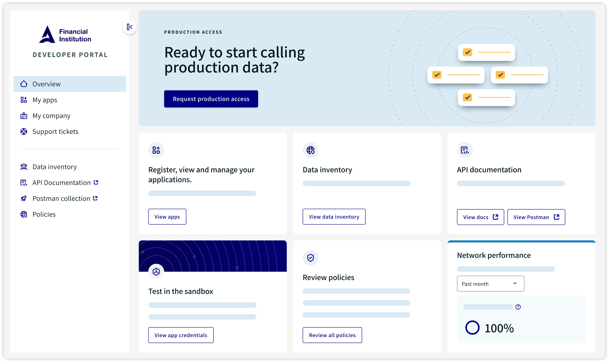Click the globe icon on the Data inventory card
Screen dimensions: 609x364
pyautogui.click(x=311, y=150)
